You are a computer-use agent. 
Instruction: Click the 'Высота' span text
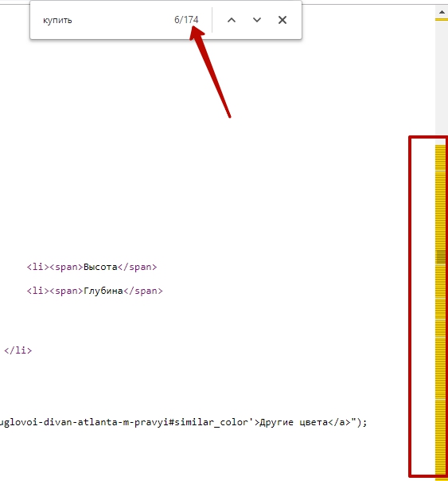coord(100,267)
